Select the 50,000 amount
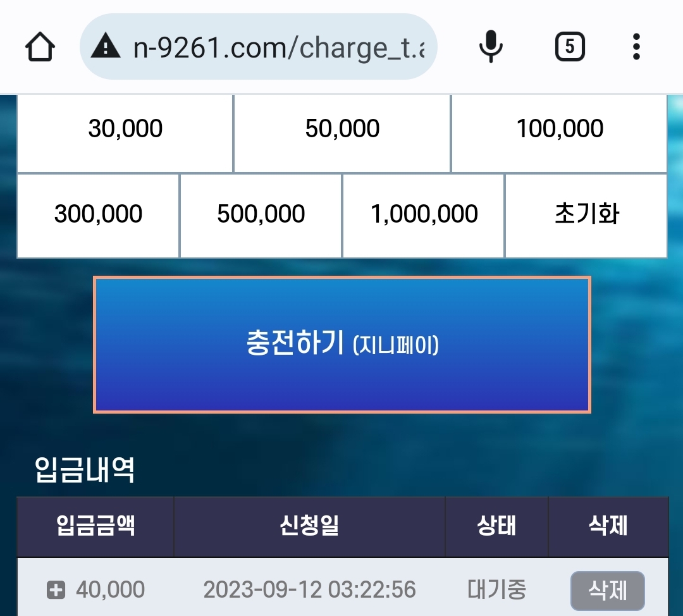Image resolution: width=683 pixels, height=616 pixels. coord(342,129)
